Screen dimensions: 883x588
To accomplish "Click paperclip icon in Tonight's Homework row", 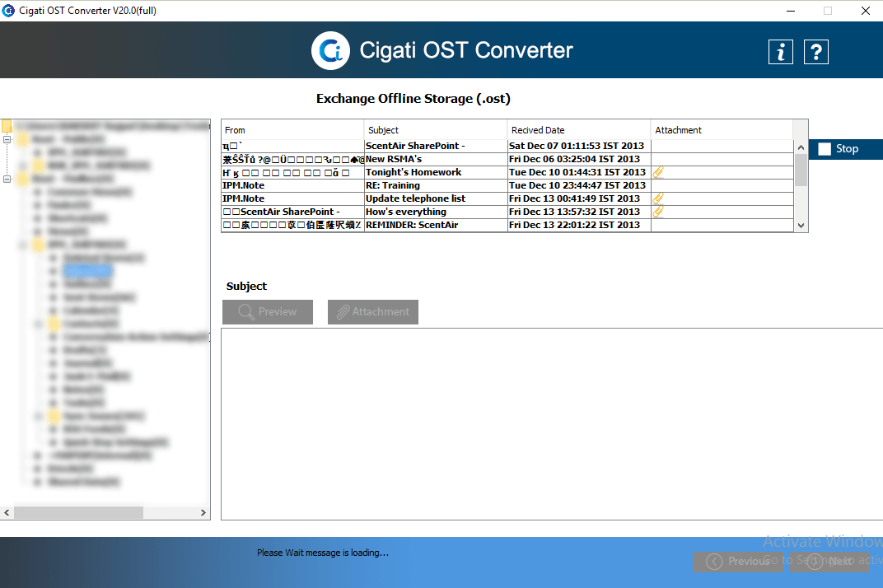I will (658, 172).
